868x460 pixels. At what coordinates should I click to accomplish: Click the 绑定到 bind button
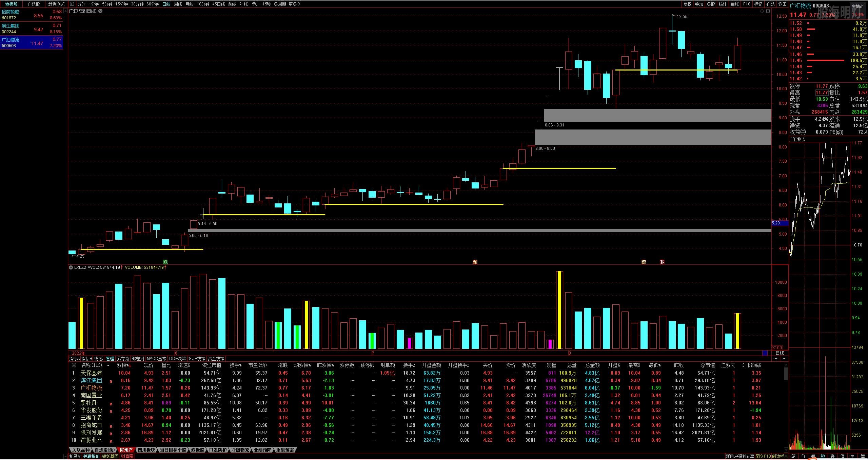[138, 359]
